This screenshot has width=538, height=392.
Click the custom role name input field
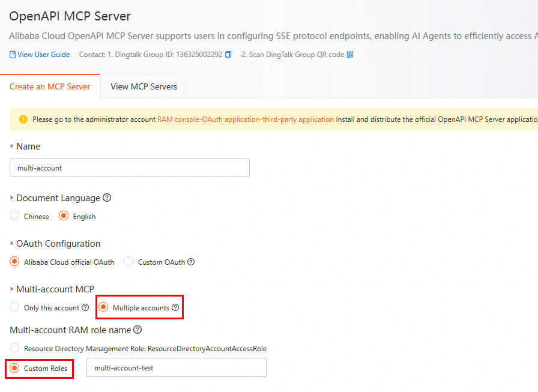pos(177,367)
